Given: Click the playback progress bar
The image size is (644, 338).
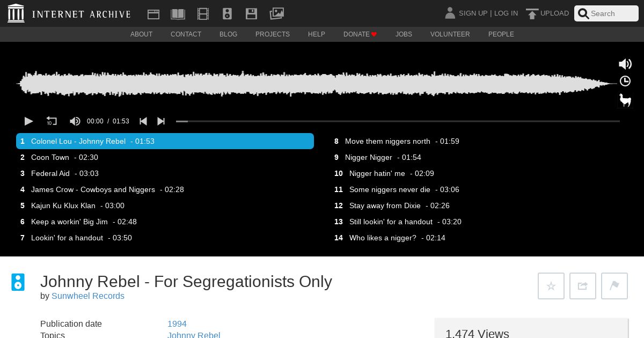Looking at the screenshot, I should (398, 121).
